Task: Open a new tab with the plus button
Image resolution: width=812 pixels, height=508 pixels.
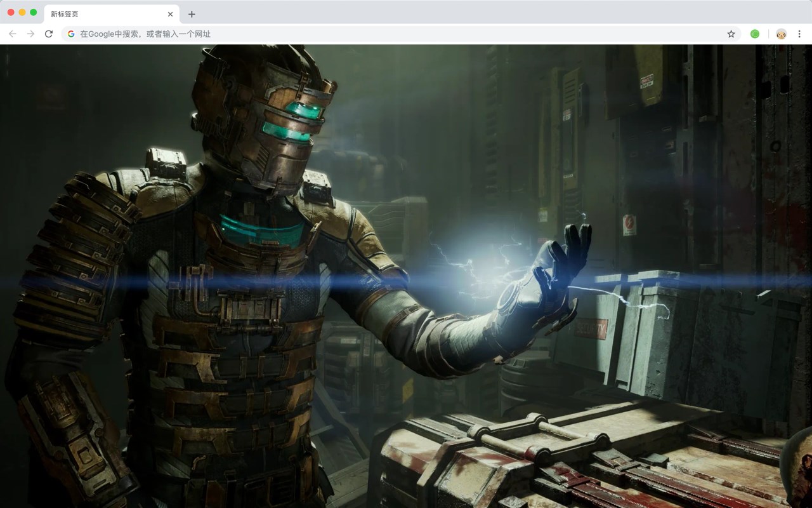Action: tap(192, 13)
